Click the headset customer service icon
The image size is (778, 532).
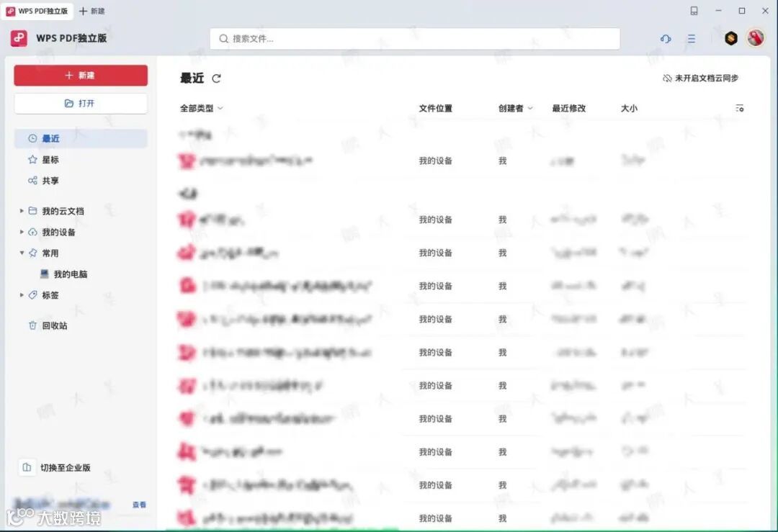click(666, 39)
